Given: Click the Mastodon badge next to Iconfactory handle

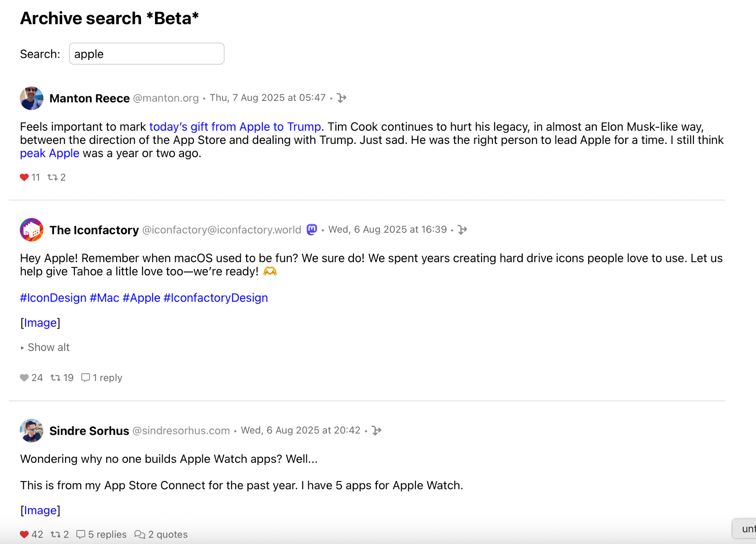Looking at the screenshot, I should tap(312, 230).
